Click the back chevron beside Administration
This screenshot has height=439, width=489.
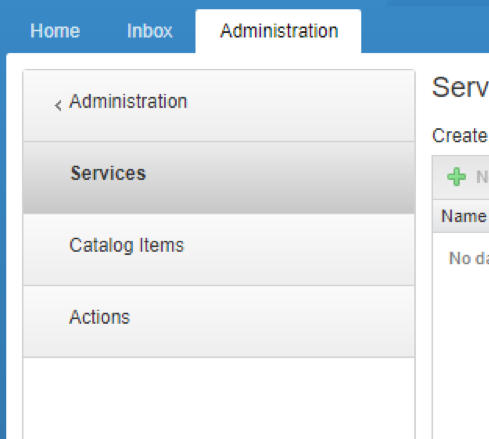(58, 106)
